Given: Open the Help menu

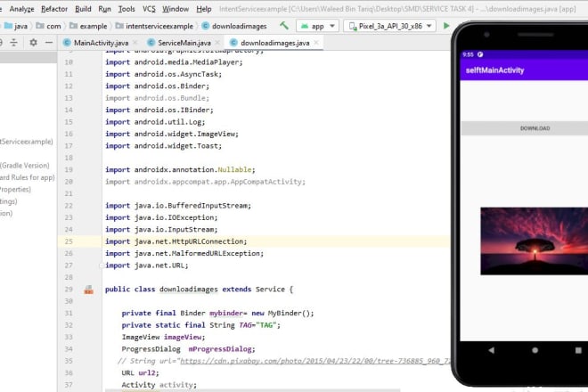Looking at the screenshot, I should point(204,9).
